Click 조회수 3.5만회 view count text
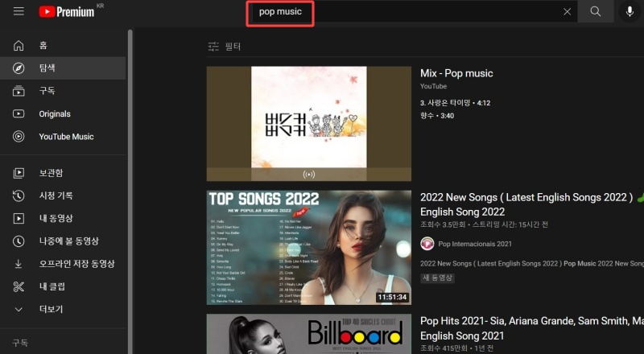The image size is (644, 354). tap(443, 224)
